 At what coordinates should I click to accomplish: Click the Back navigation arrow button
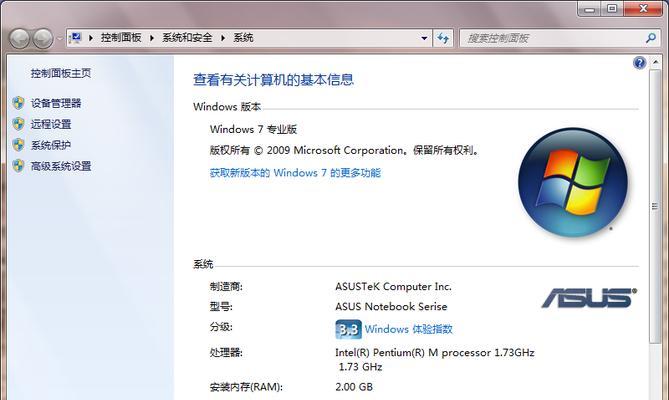point(19,38)
